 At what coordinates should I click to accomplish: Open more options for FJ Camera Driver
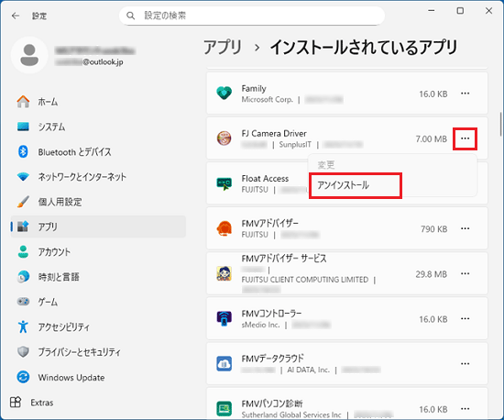point(466,138)
